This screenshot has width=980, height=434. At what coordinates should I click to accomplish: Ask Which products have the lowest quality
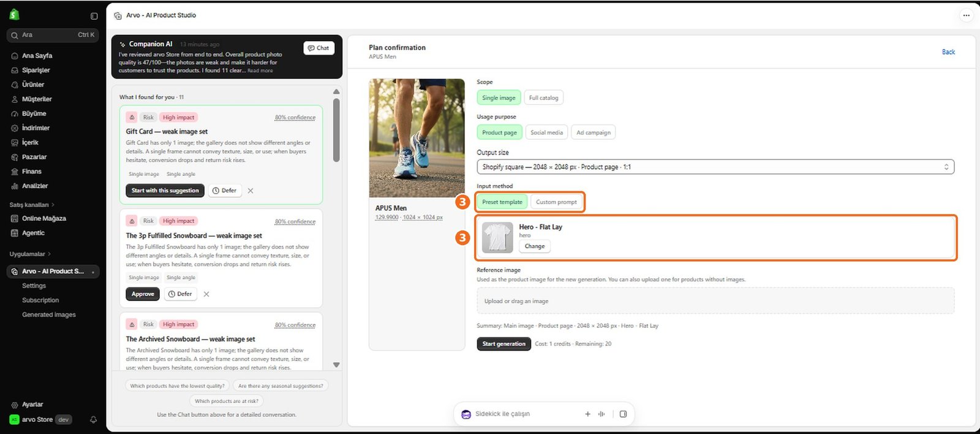coord(177,386)
